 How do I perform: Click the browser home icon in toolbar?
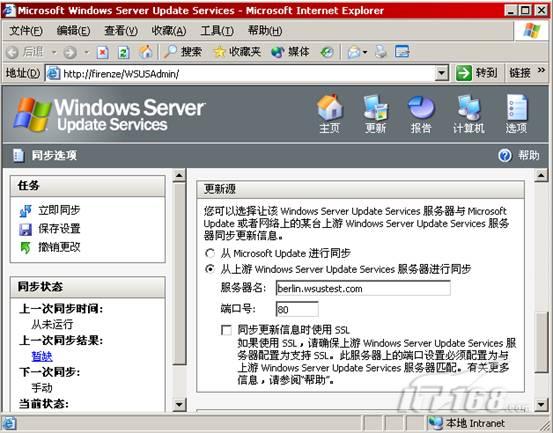[146, 52]
